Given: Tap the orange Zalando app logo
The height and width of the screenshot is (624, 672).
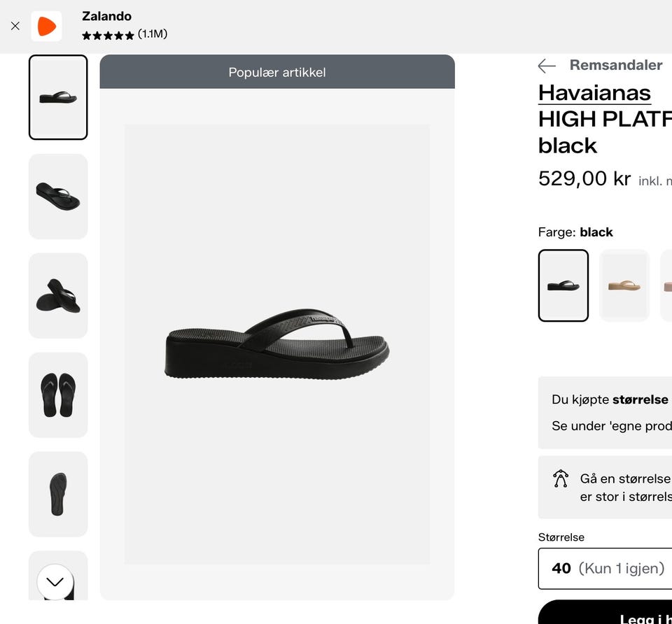Looking at the screenshot, I should click(46, 26).
